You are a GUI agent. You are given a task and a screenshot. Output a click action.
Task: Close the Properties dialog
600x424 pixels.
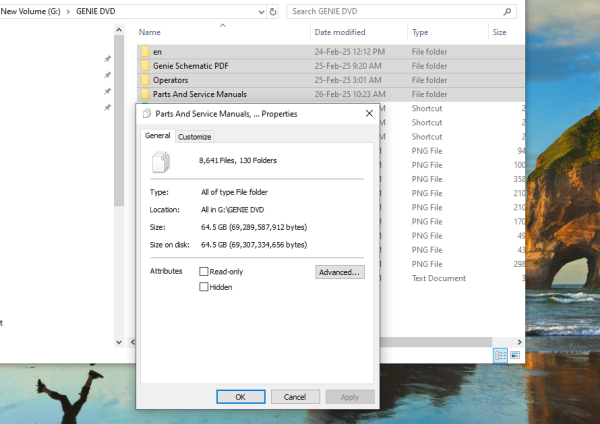tap(369, 113)
